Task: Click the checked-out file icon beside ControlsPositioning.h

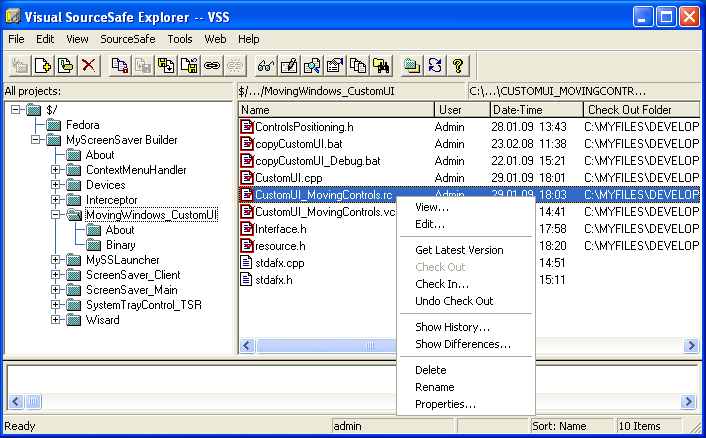Action: click(247, 126)
